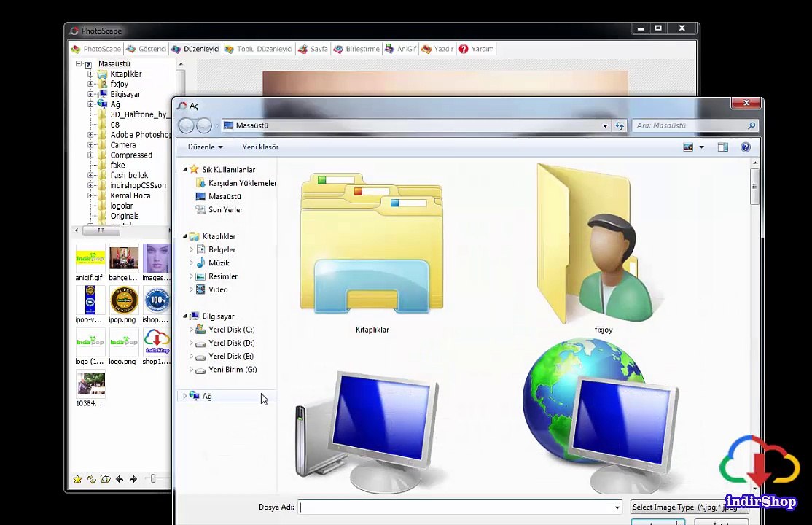Collapse the Sık Kullanılanlar group
The width and height of the screenshot is (812, 525).
[x=185, y=169]
